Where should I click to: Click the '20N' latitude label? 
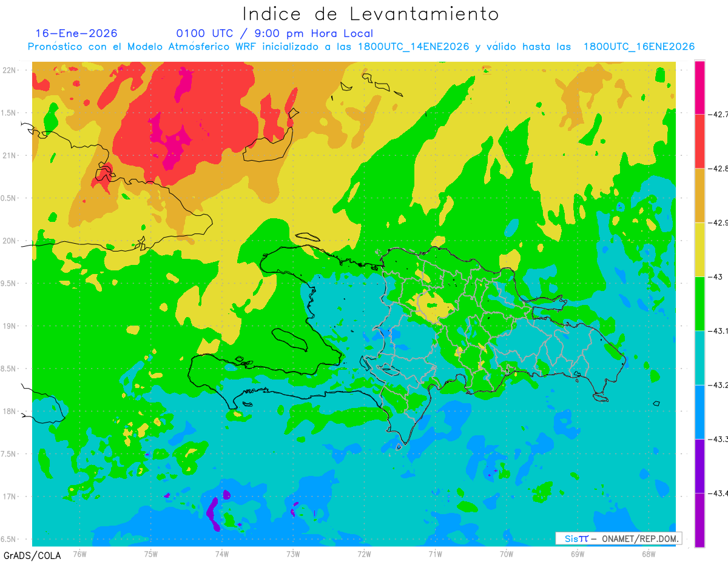[x=10, y=241]
